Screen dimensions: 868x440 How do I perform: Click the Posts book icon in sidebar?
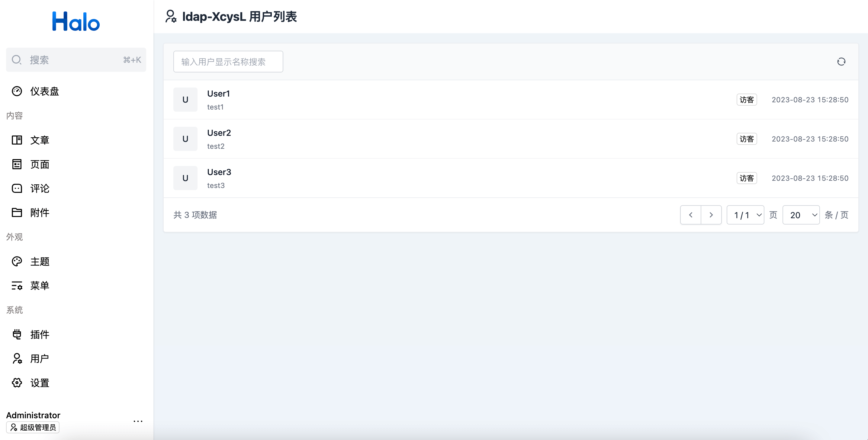[x=17, y=140]
